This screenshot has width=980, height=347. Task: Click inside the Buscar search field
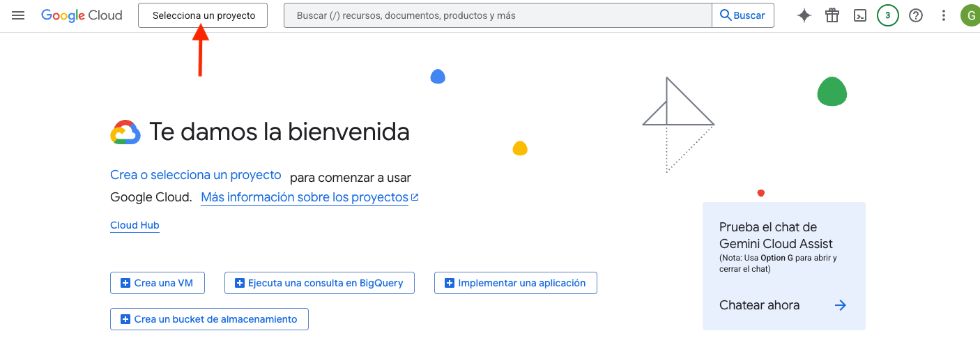(x=497, y=15)
